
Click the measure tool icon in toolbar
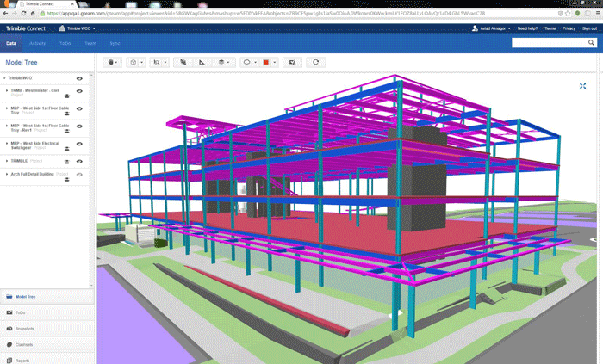pyautogui.click(x=201, y=62)
